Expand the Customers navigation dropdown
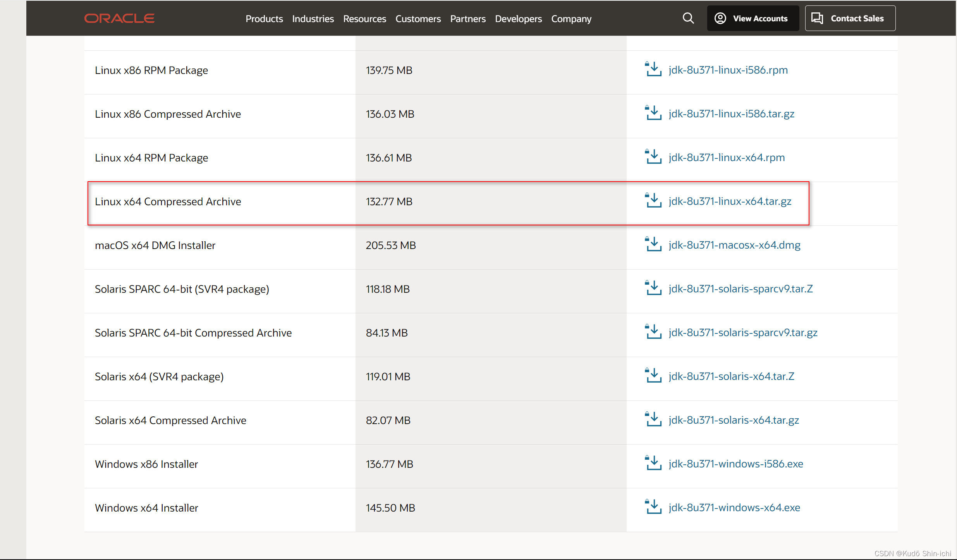 point(418,18)
